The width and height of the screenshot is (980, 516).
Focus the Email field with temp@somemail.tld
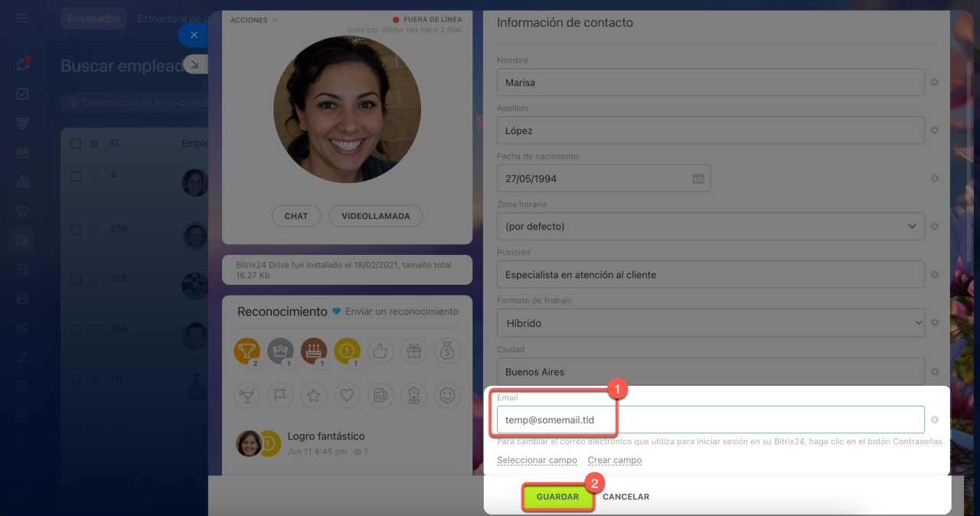[x=710, y=420]
